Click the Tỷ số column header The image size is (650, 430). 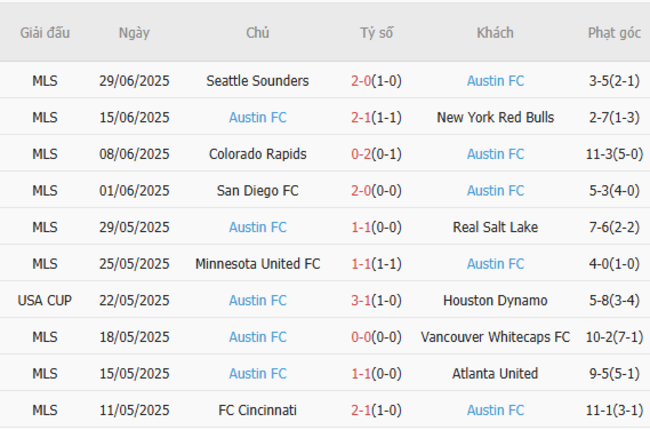tap(377, 33)
